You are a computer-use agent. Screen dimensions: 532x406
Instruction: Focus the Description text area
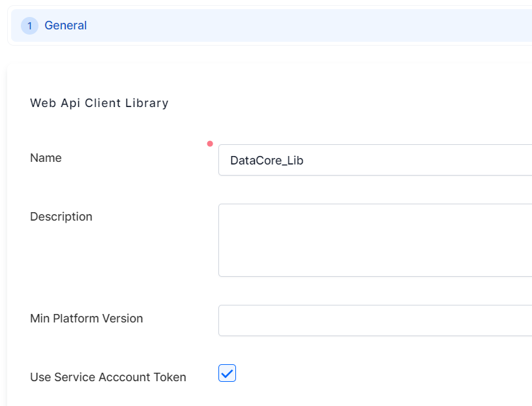coord(375,240)
